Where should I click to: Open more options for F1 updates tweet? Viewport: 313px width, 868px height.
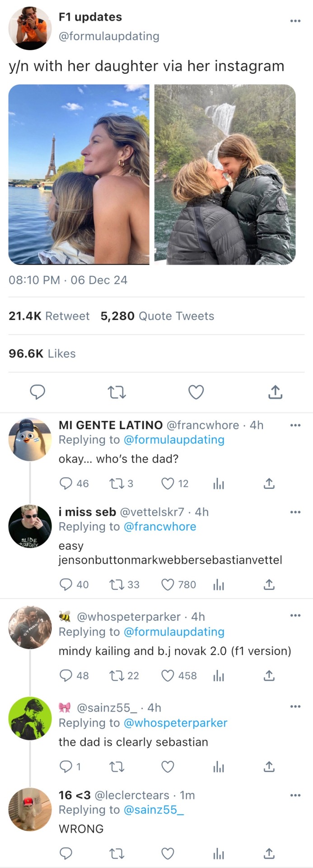[x=295, y=21]
